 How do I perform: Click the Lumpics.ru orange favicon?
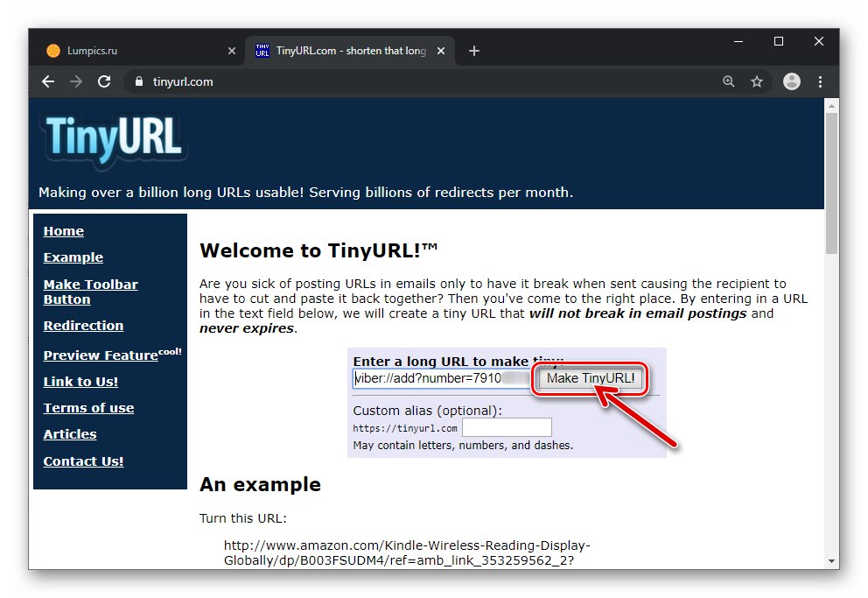pos(53,51)
